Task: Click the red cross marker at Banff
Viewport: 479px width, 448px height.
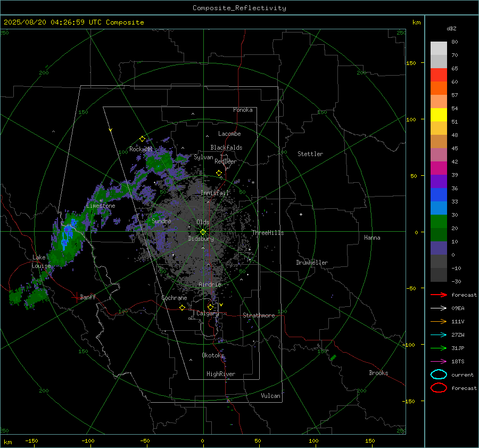Action: coord(76,297)
